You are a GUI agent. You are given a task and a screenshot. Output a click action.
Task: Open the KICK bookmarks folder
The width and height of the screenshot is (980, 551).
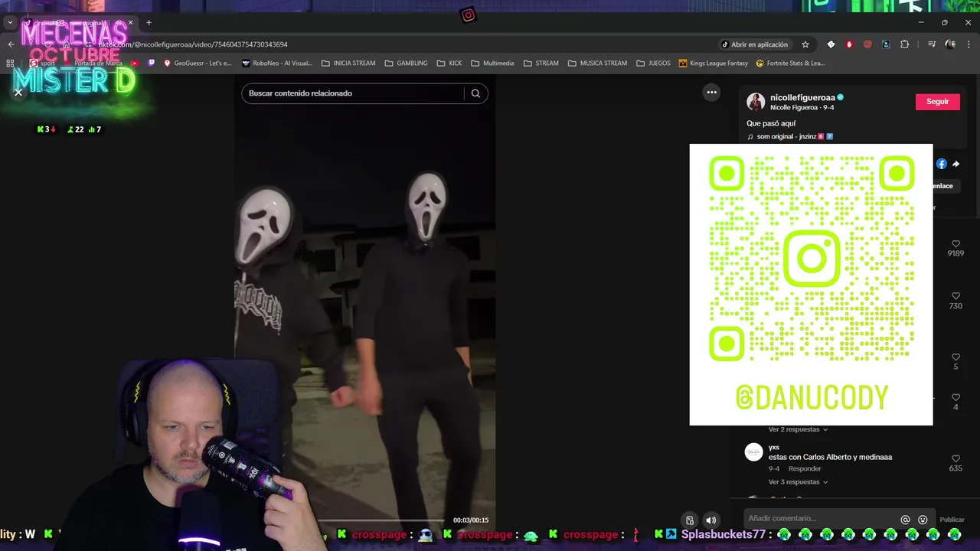click(x=449, y=64)
